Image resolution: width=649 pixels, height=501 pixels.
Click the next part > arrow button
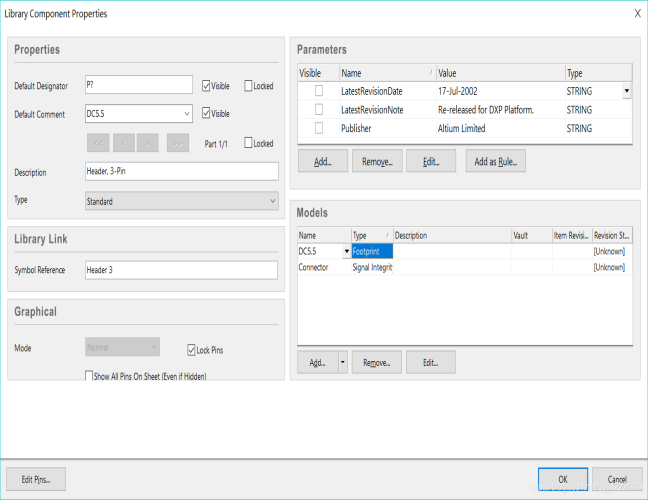point(150,143)
